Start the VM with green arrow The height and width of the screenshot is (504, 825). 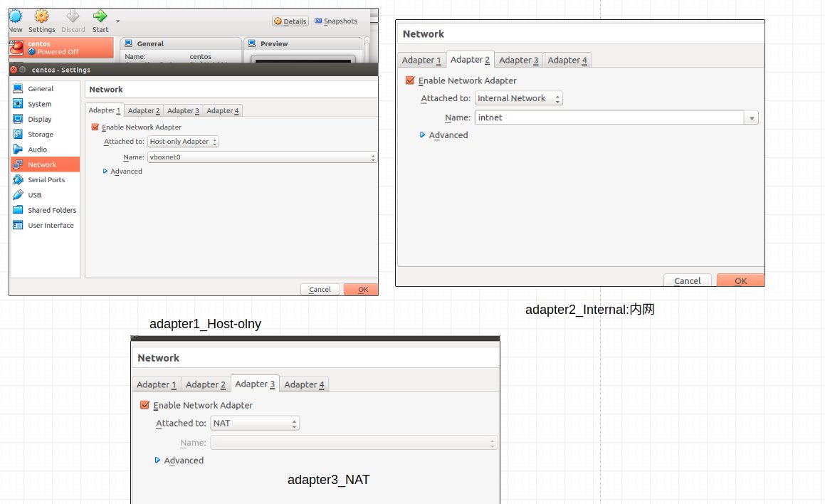[x=100, y=16]
